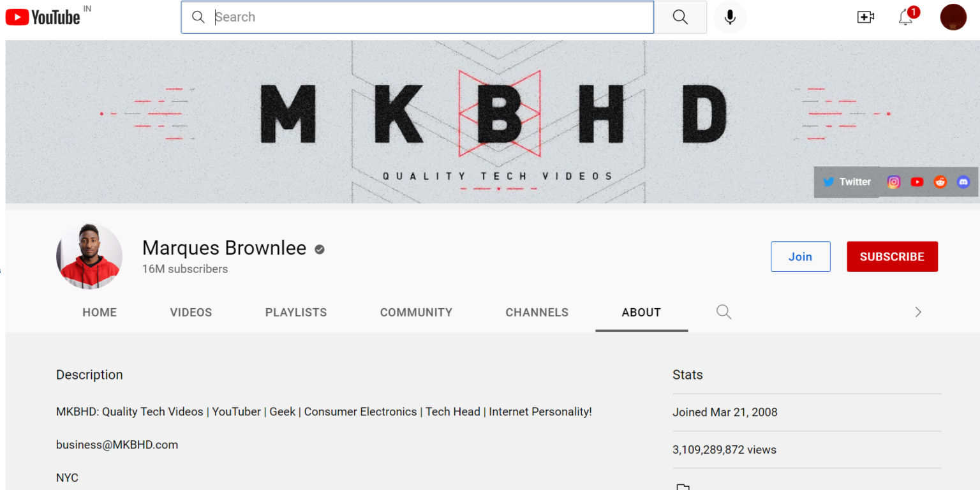
Task: Click the YouTube logo to go home
Action: coord(43,17)
